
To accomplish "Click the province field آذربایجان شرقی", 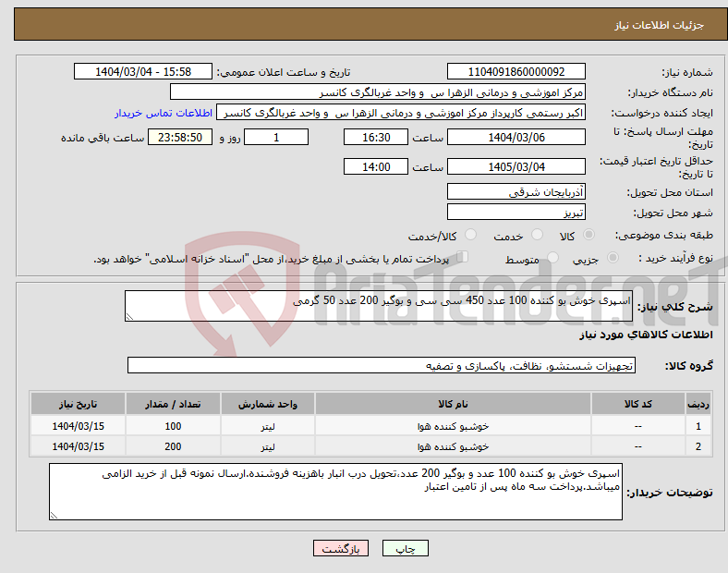I will pos(516,191).
